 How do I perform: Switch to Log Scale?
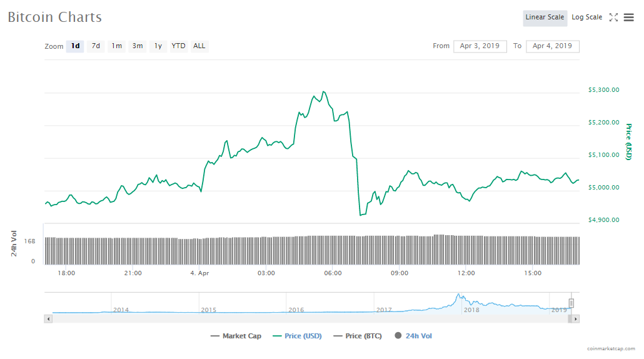pyautogui.click(x=586, y=18)
